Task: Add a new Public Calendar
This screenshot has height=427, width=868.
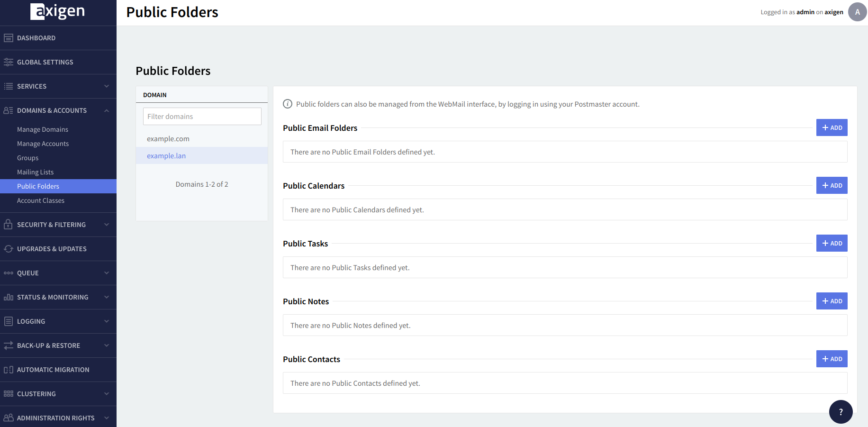Action: point(832,185)
